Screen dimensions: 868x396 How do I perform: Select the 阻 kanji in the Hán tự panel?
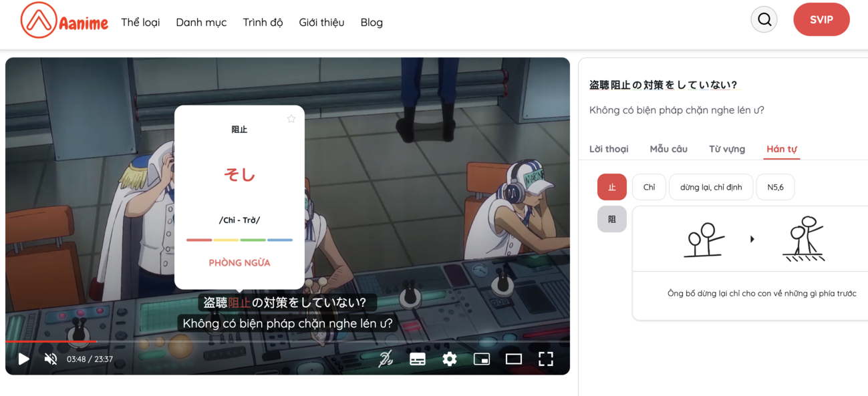pyautogui.click(x=611, y=219)
